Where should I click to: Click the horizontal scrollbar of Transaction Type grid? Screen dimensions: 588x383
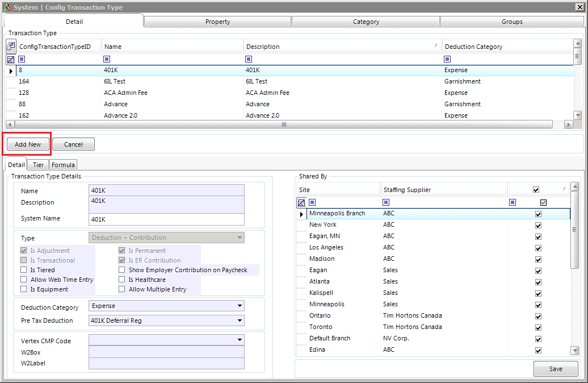[x=284, y=124]
